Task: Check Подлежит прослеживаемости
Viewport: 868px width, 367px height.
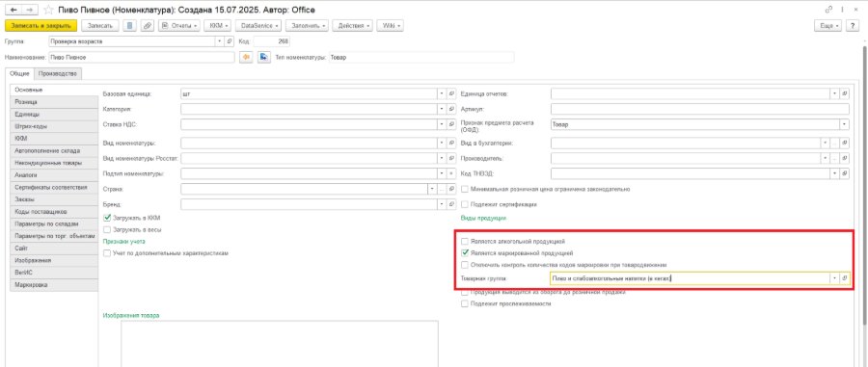Action: 465,303
